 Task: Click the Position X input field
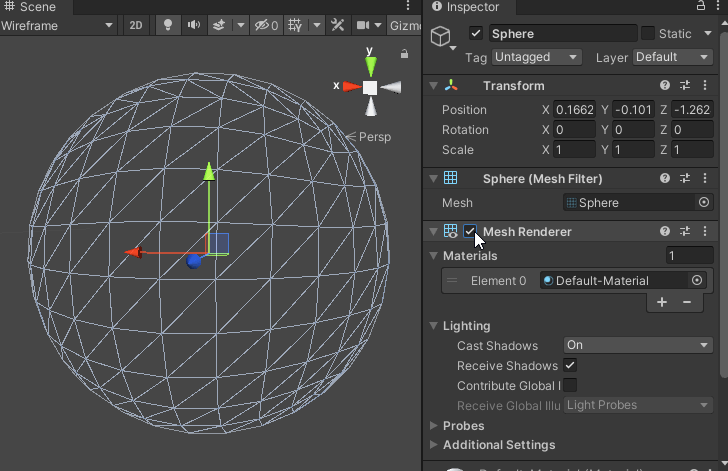574,110
